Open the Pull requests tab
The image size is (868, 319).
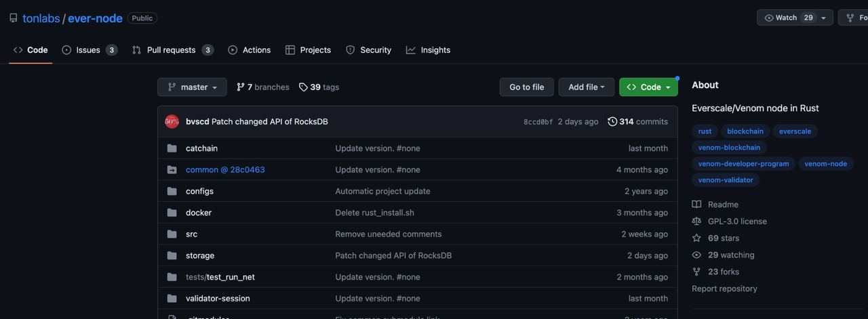click(172, 50)
